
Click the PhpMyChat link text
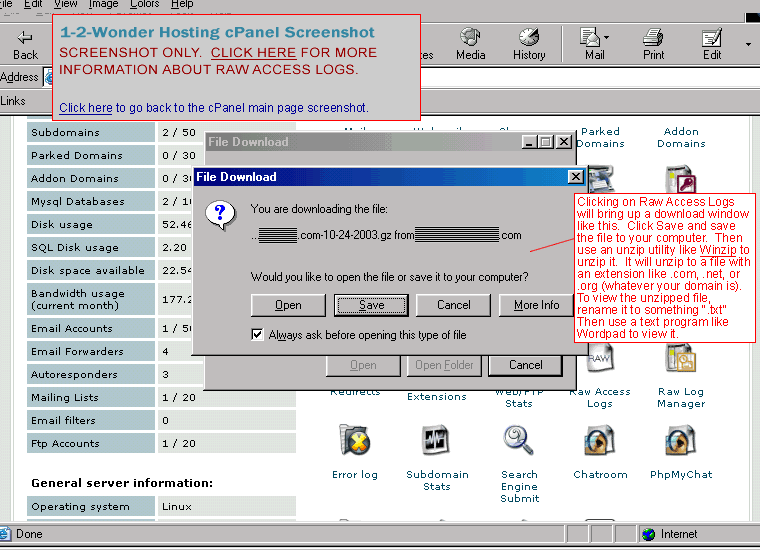pos(681,475)
